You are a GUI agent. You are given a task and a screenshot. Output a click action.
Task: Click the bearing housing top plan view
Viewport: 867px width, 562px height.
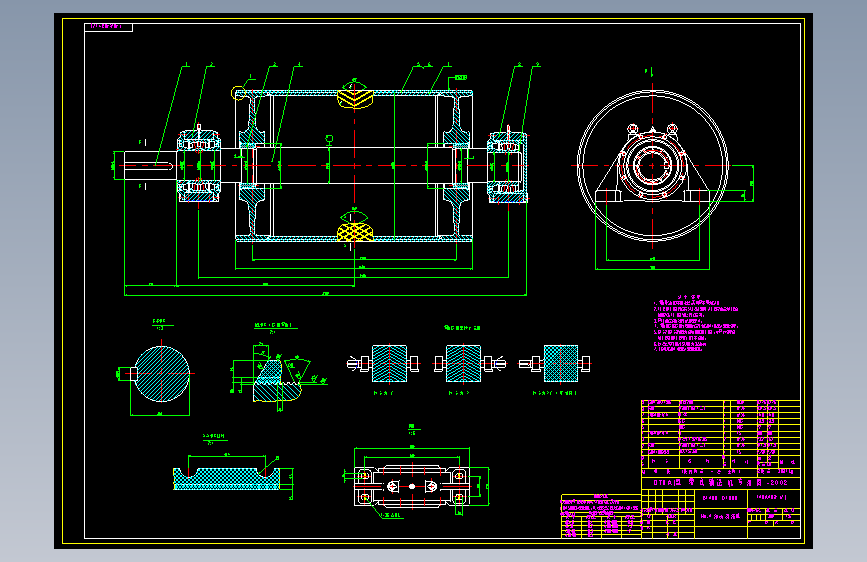(412, 486)
